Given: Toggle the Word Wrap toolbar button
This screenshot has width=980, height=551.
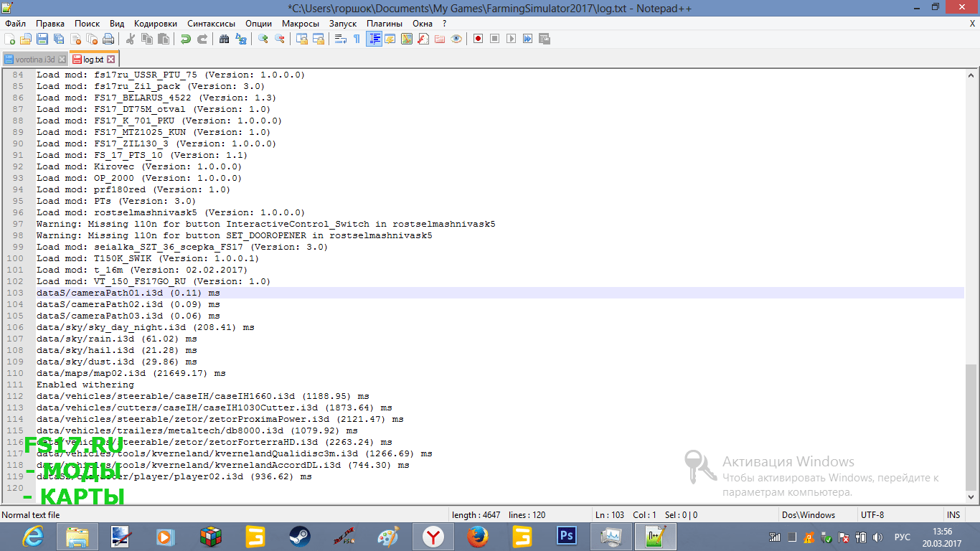Looking at the screenshot, I should click(x=341, y=39).
